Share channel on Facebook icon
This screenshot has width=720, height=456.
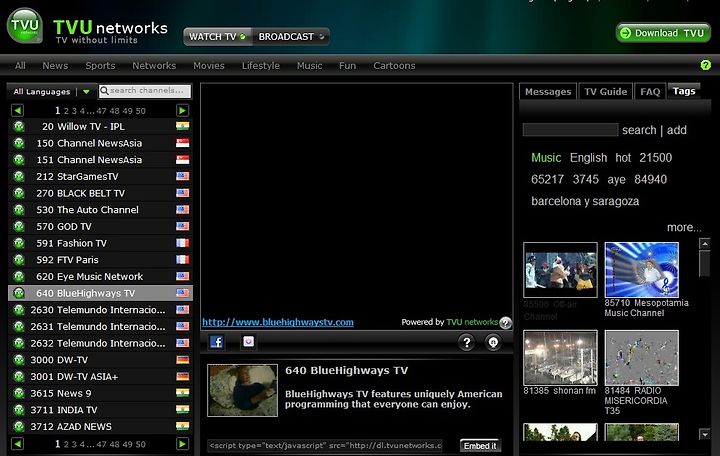point(216,342)
